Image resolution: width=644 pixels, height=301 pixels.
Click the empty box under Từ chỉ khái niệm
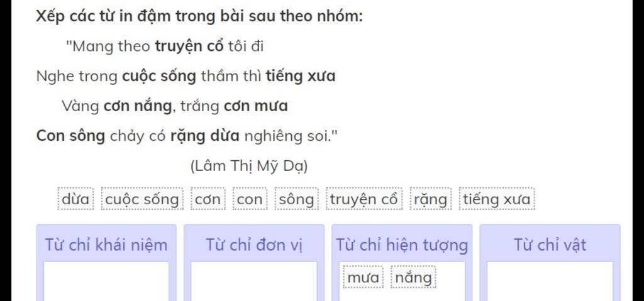(106, 282)
